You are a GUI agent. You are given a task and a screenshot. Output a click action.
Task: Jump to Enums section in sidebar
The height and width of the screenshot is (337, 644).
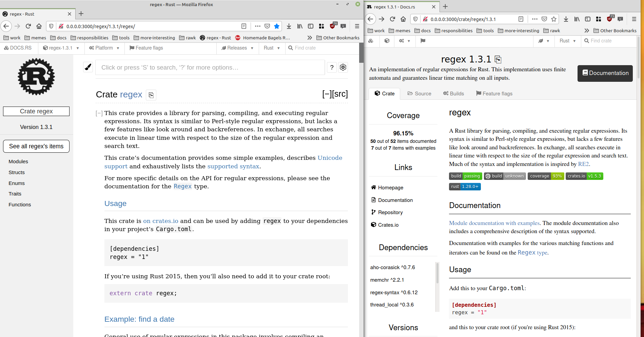[17, 183]
